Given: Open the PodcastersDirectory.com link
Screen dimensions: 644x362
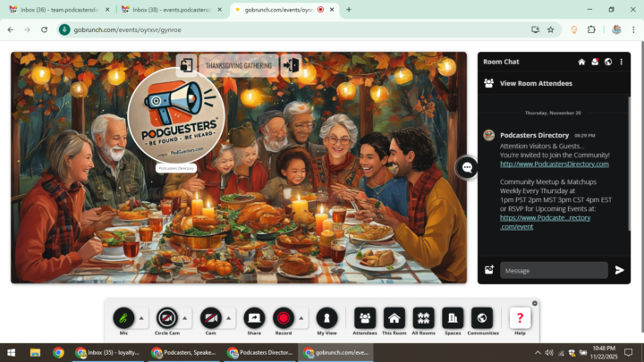Looking at the screenshot, I should pos(554,164).
